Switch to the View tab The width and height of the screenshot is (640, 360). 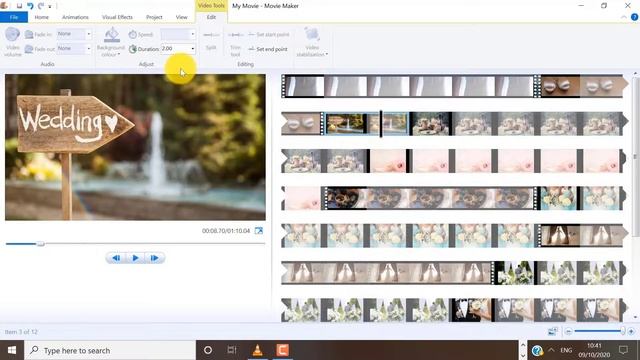pyautogui.click(x=182, y=17)
